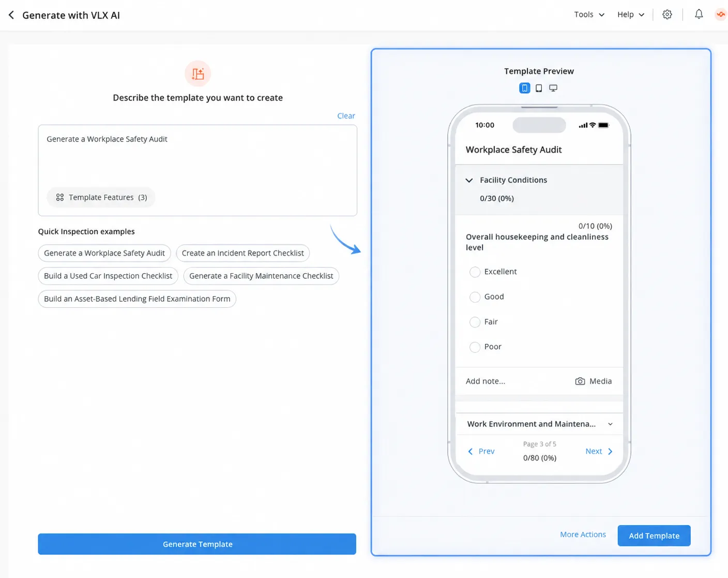Select the Excellent radio option
Screen dimensions: 728x578
pyautogui.click(x=475, y=272)
